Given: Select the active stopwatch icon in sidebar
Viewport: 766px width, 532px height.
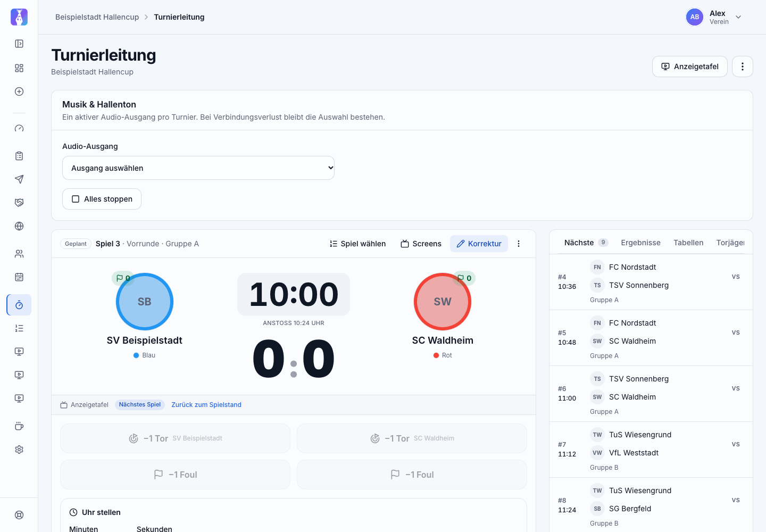Looking at the screenshot, I should [x=19, y=305].
